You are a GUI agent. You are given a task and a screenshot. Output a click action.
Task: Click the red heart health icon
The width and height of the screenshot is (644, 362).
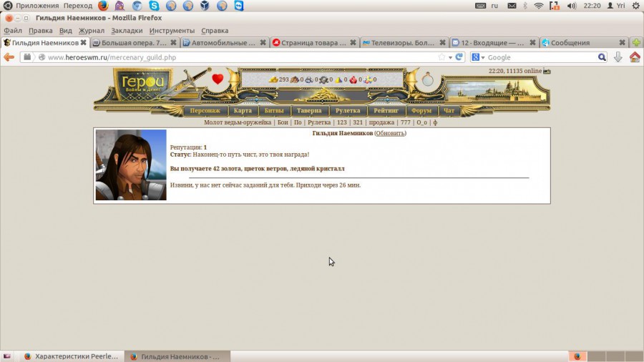pyautogui.click(x=218, y=79)
